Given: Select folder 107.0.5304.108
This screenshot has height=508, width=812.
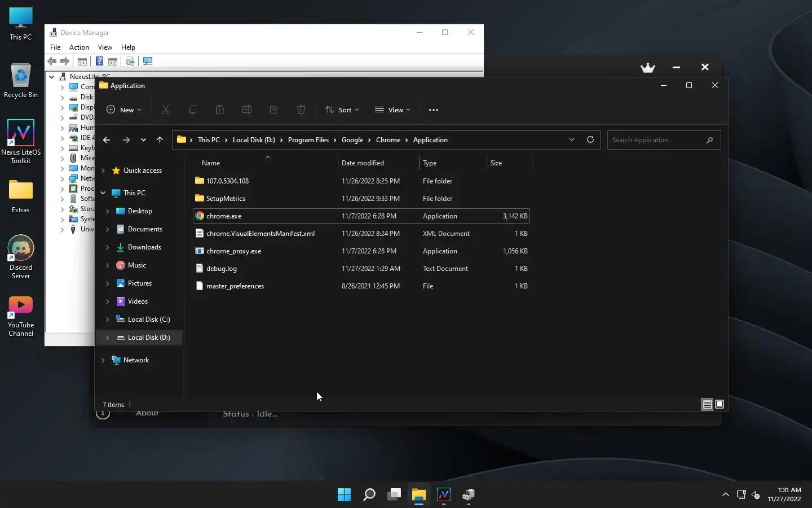Looking at the screenshot, I should 361,181.
